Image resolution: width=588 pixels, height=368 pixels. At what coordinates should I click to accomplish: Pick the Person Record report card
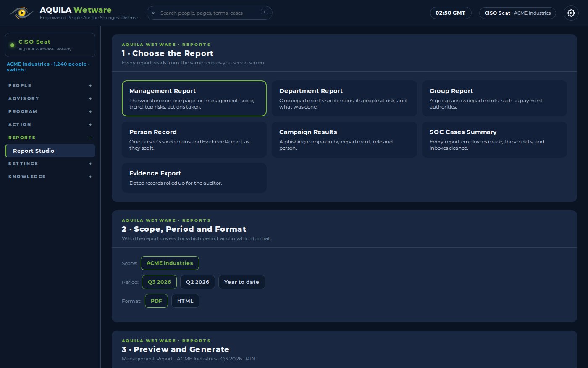(x=194, y=140)
